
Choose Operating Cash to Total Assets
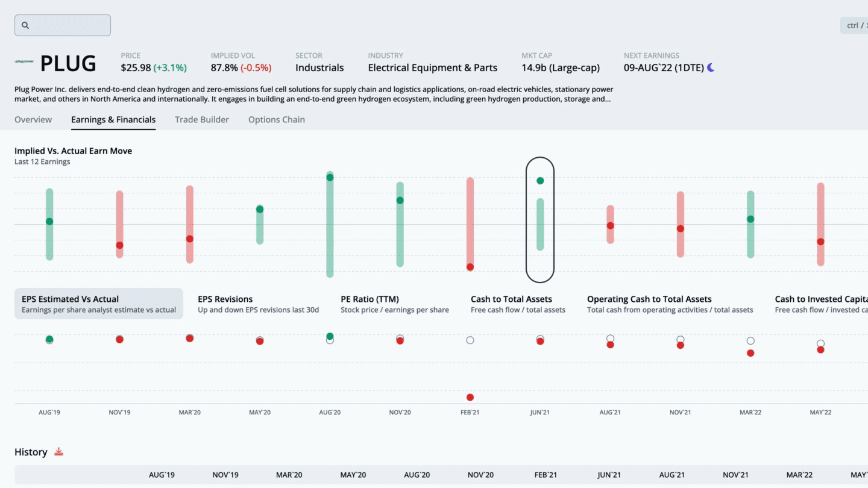pyautogui.click(x=670, y=304)
